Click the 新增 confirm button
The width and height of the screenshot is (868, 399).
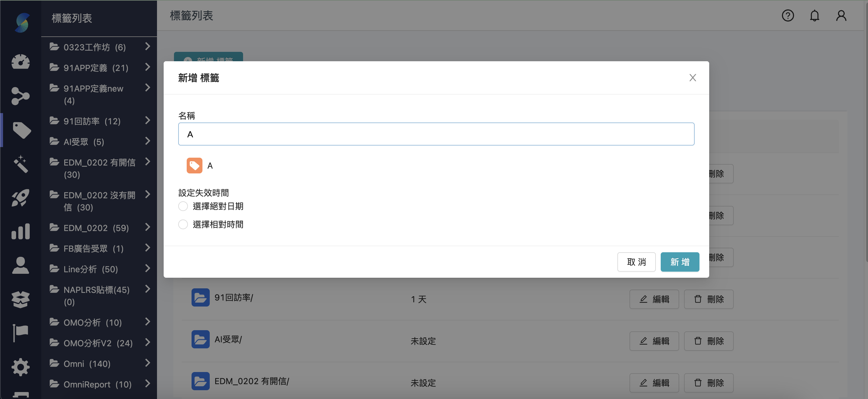[x=679, y=262]
